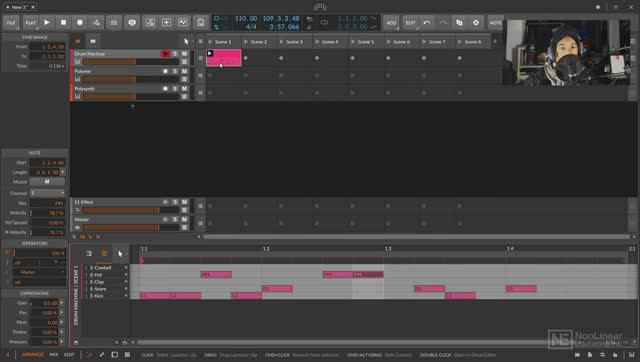Click the headphones icon in the toolbar

coord(200,22)
